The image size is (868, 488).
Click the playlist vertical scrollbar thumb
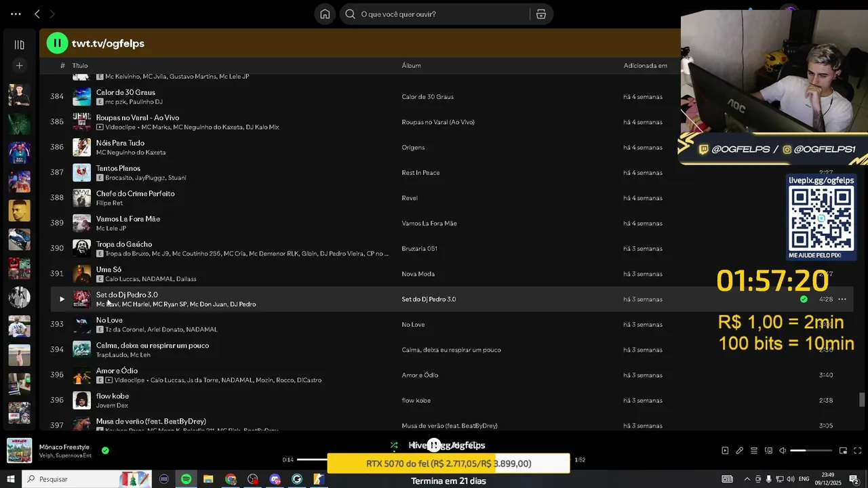click(863, 400)
